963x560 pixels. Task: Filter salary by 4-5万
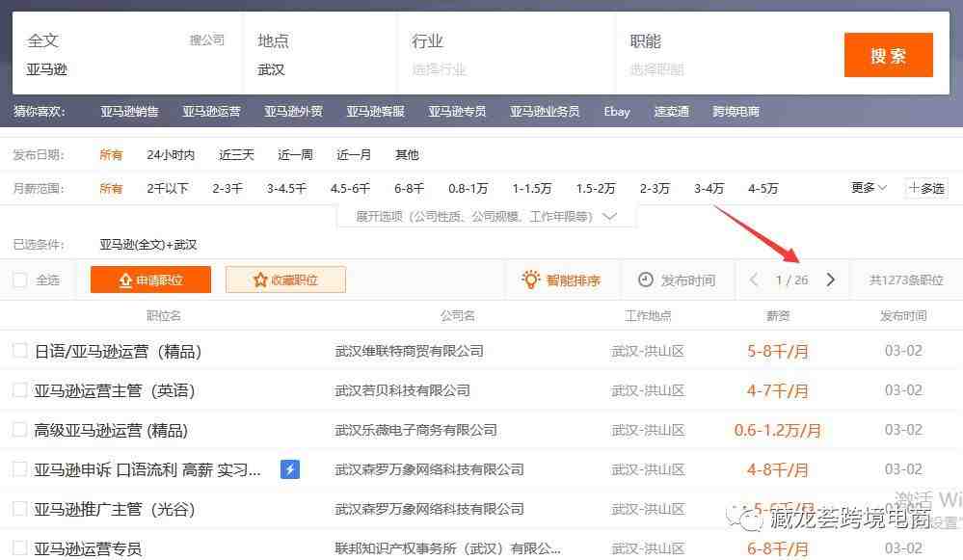click(762, 189)
